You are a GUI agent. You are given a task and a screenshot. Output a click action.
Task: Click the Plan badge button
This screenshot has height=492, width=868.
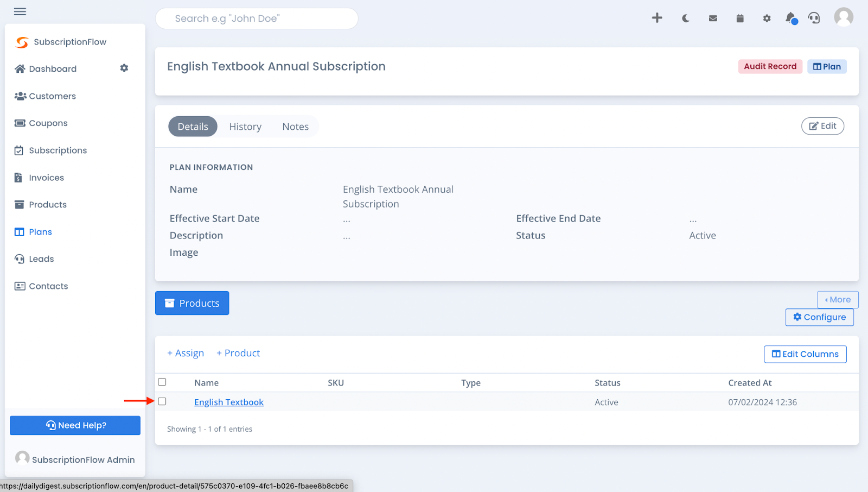point(827,66)
